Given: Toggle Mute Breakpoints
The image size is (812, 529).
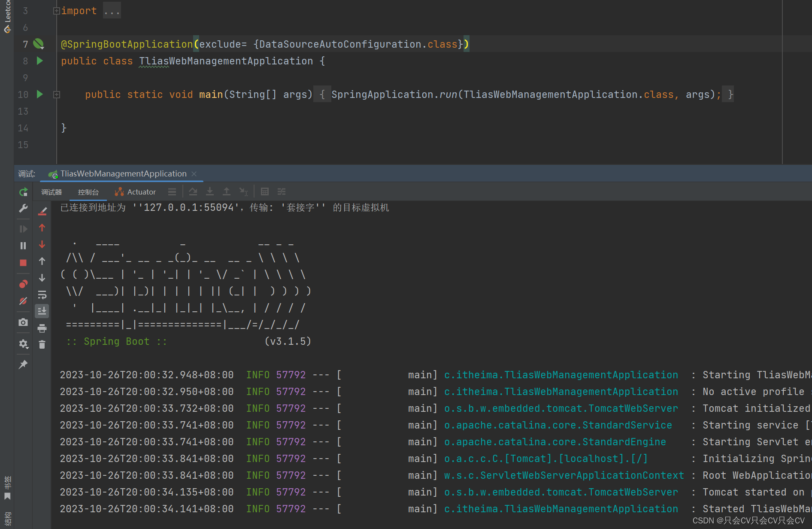Looking at the screenshot, I should pos(23,301).
